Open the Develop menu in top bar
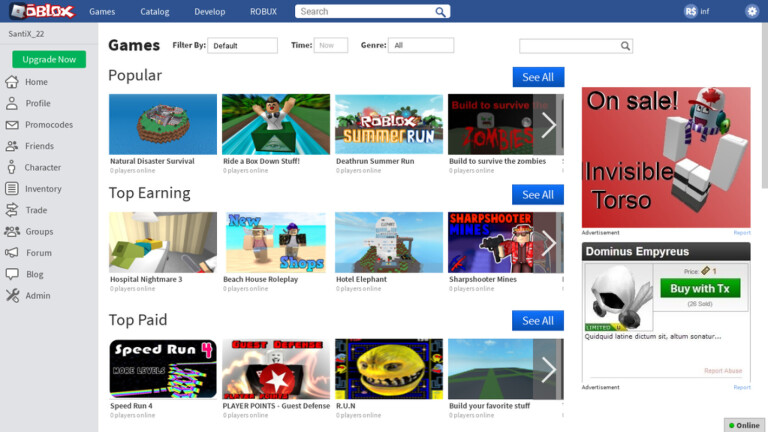 pyautogui.click(x=210, y=11)
